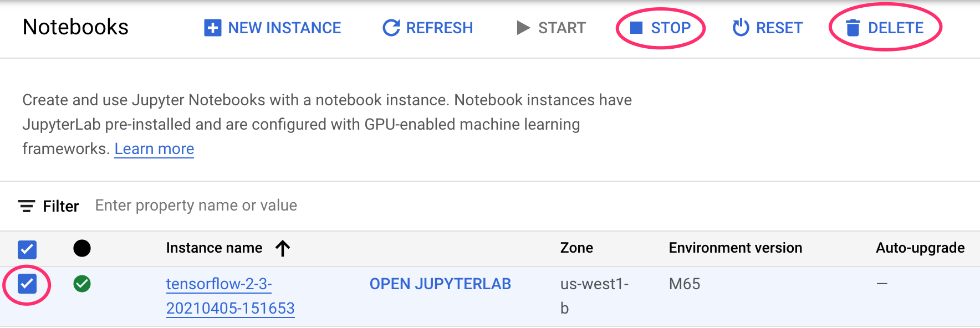980x328 pixels.
Task: Click the trash can Delete icon
Action: pyautogui.click(x=854, y=28)
